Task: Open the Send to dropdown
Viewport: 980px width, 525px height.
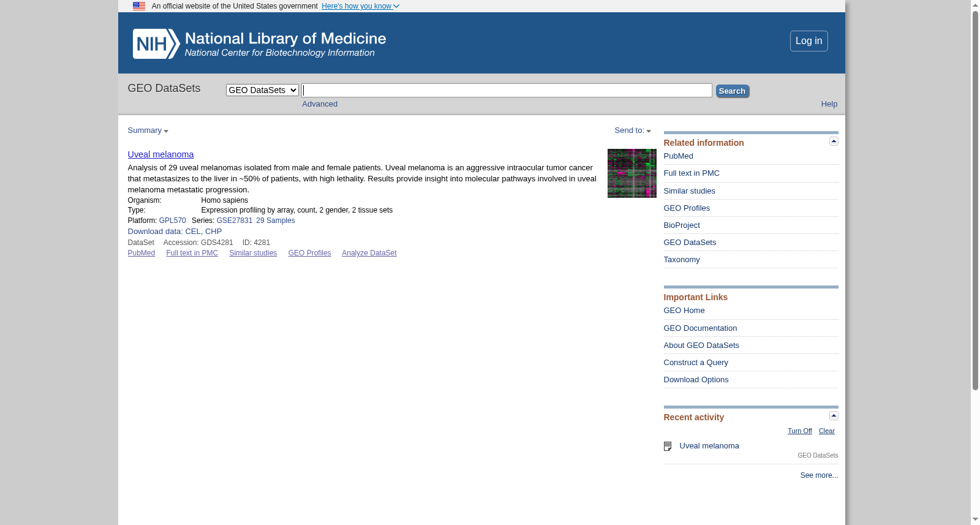Action: pos(633,130)
